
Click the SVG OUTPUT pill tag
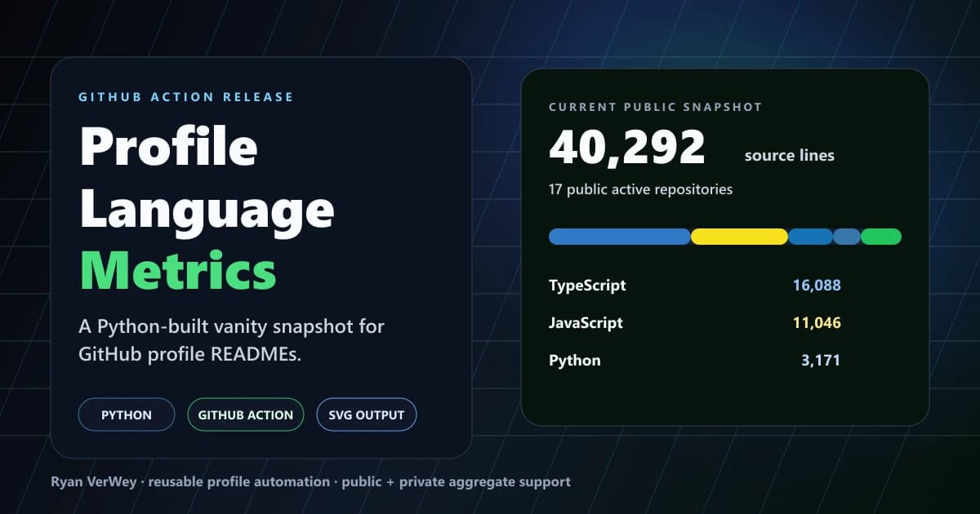pos(367,414)
